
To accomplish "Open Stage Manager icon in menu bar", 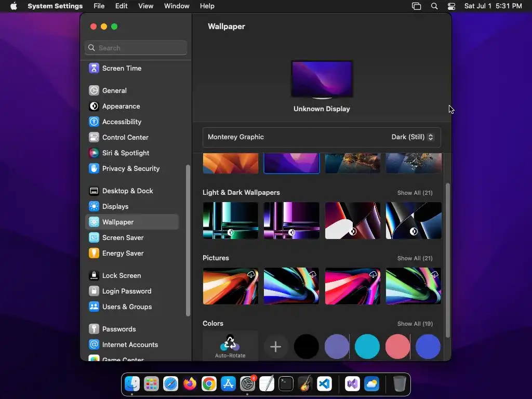I will (x=416, y=6).
